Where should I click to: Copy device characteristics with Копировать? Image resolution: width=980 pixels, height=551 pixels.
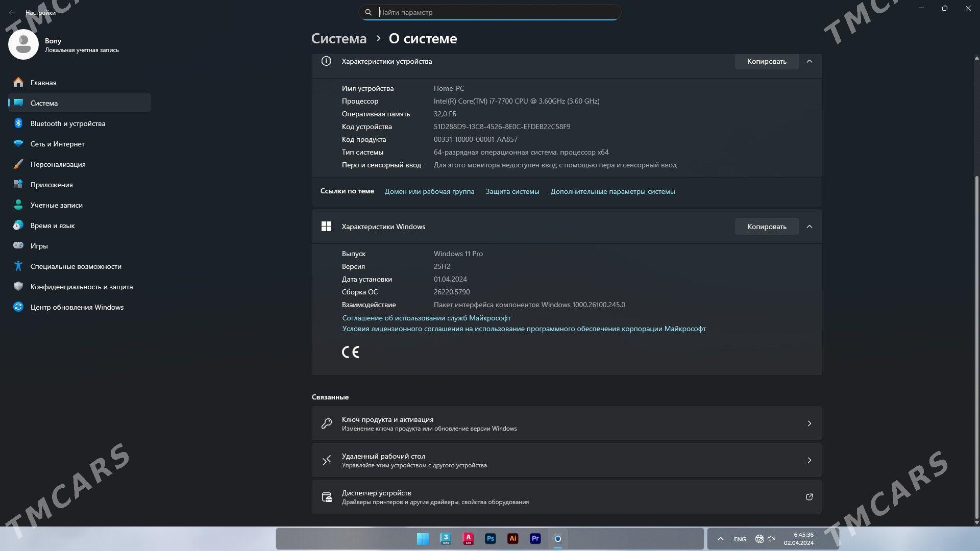[x=767, y=61]
